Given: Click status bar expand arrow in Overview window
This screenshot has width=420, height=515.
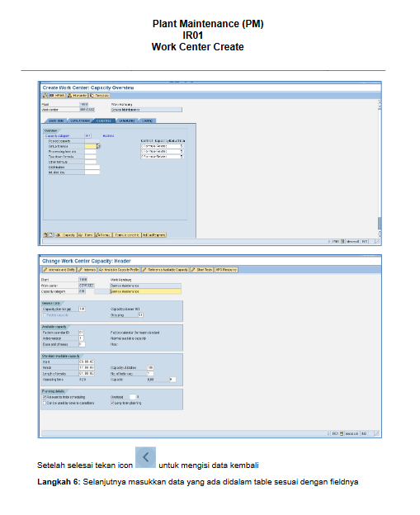Looking at the screenshot, I should tap(329, 241).
